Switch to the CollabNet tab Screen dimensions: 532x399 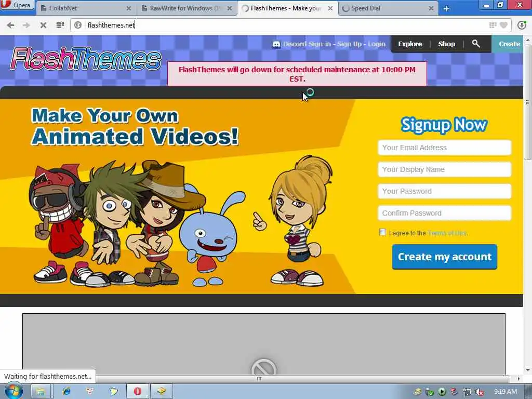tap(85, 8)
